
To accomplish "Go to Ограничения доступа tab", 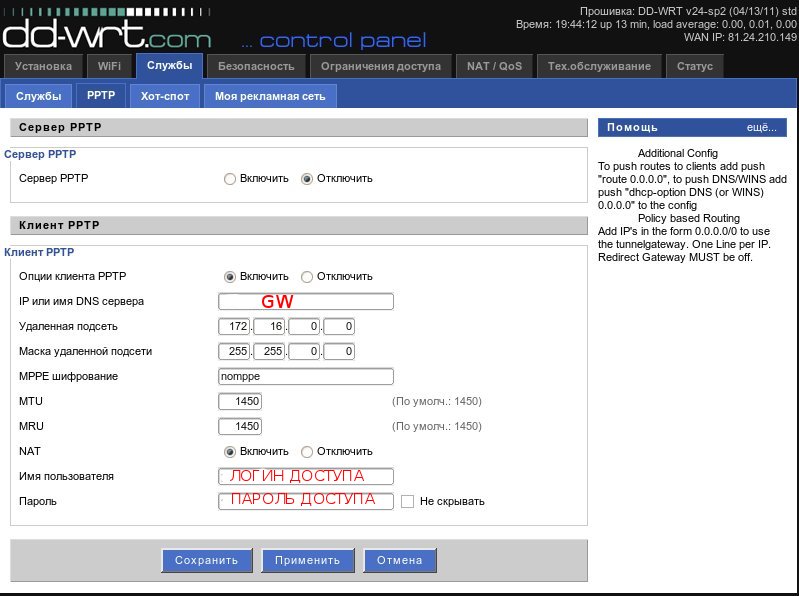I will coord(381,66).
